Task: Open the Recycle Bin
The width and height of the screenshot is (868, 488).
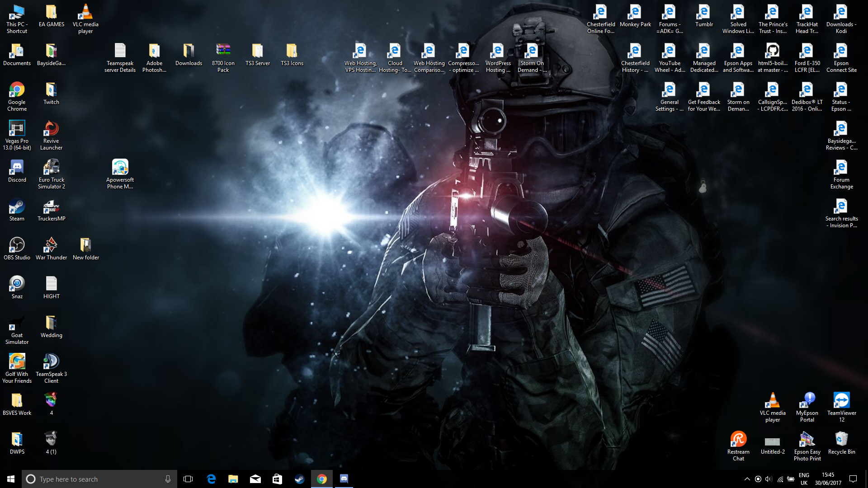Action: [x=841, y=443]
